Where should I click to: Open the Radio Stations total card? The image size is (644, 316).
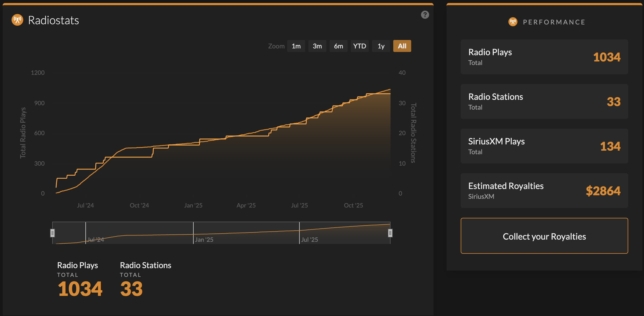[x=544, y=101]
